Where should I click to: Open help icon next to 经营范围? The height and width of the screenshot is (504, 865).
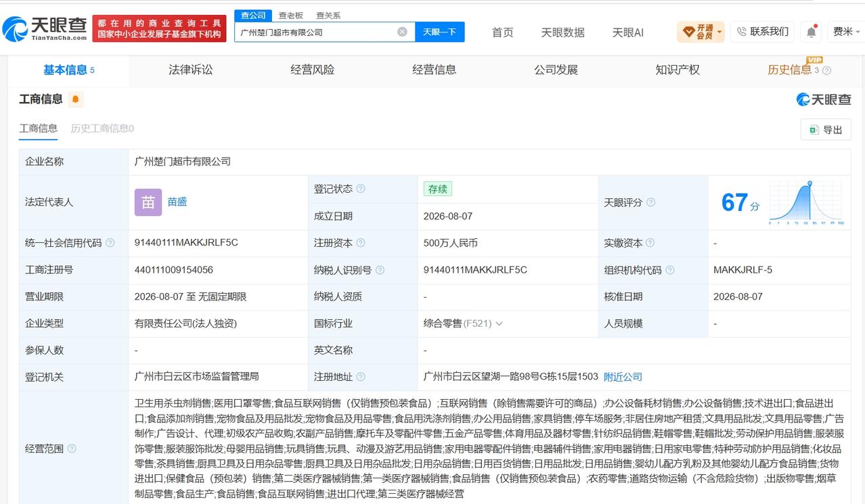(x=72, y=449)
